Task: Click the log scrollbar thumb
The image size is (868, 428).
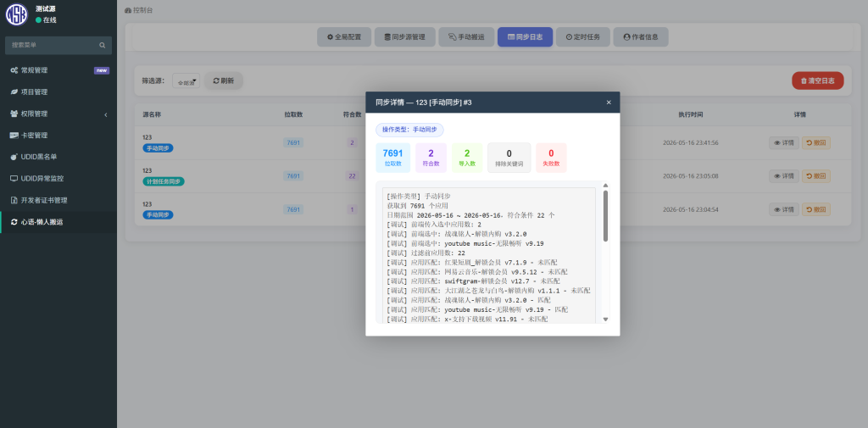Action: [x=605, y=216]
